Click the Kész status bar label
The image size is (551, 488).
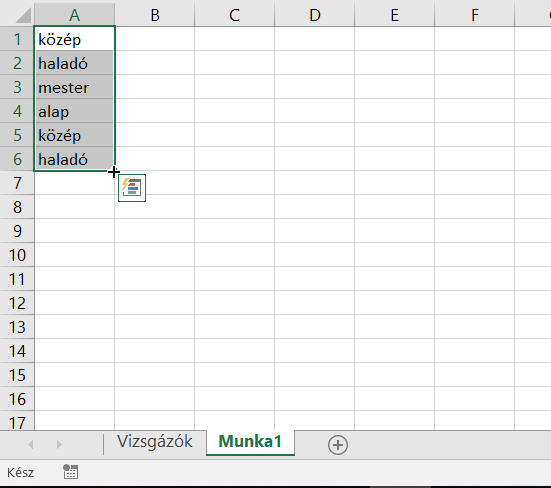click(x=20, y=473)
